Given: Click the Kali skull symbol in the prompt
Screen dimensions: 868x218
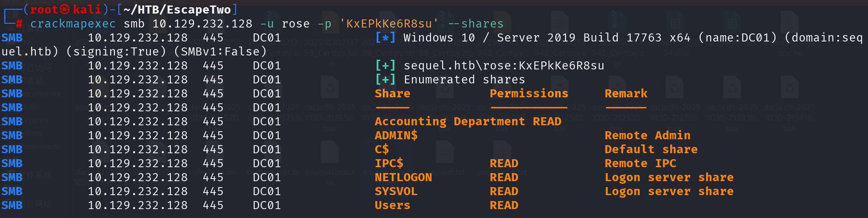Looking at the screenshot, I should (x=65, y=9).
